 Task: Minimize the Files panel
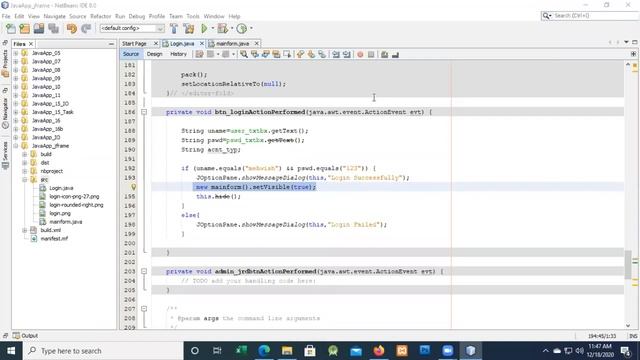[x=111, y=44]
